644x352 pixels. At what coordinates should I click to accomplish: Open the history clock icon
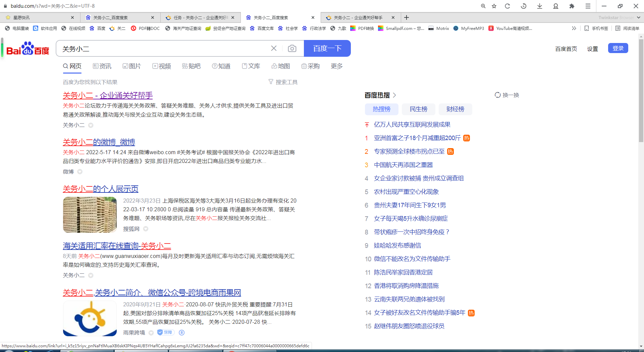point(524,6)
